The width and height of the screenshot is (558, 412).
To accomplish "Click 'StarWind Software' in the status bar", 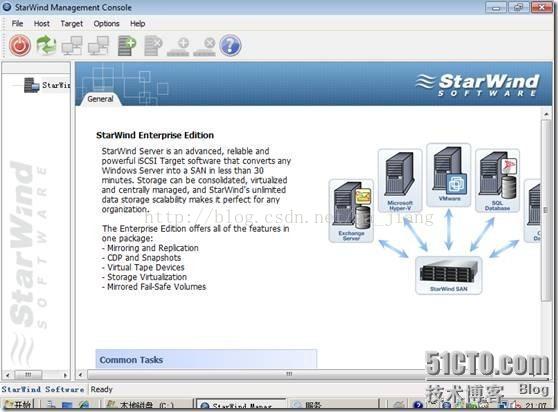I will tap(43, 389).
